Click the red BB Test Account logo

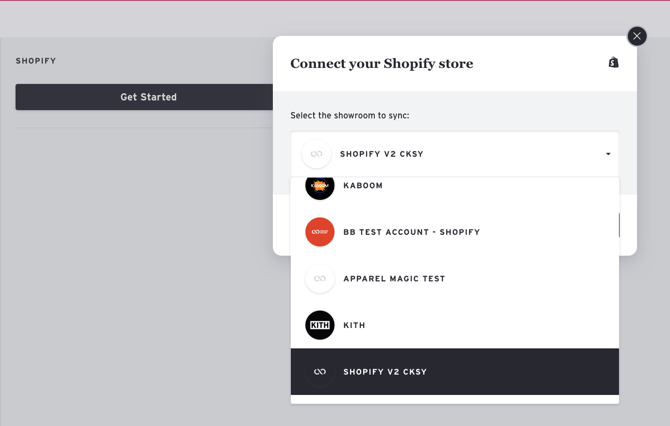tap(320, 232)
